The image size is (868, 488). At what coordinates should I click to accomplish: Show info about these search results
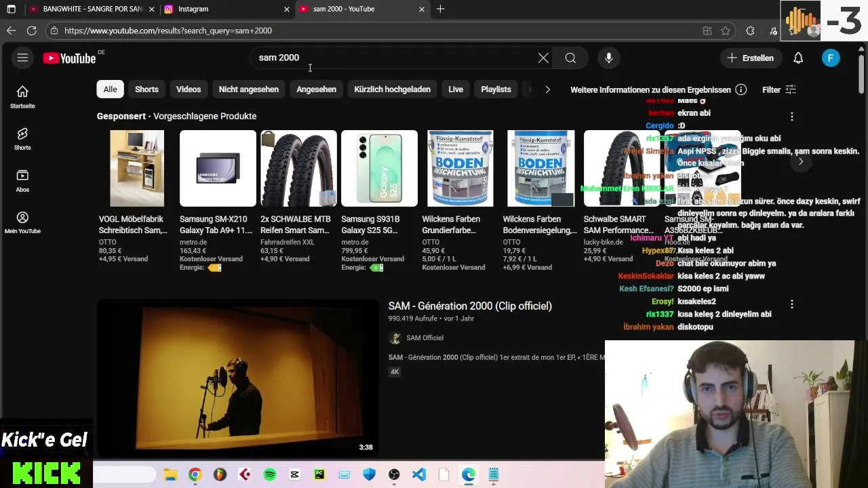point(741,89)
